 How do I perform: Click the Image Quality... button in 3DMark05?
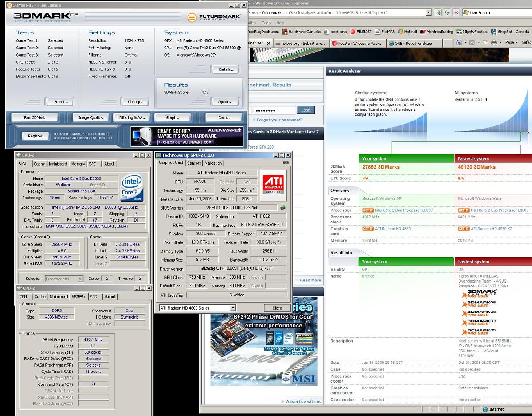92,117
